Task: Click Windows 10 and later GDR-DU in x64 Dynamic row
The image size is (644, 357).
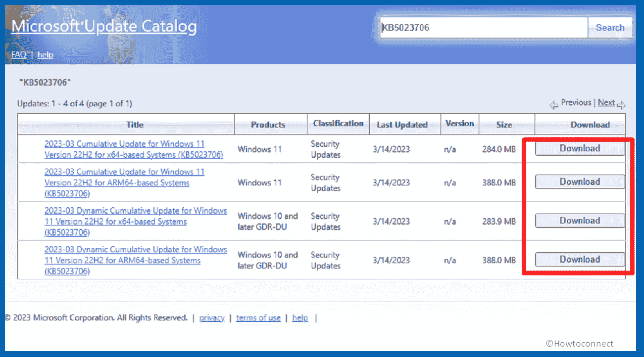Action: 268,222
